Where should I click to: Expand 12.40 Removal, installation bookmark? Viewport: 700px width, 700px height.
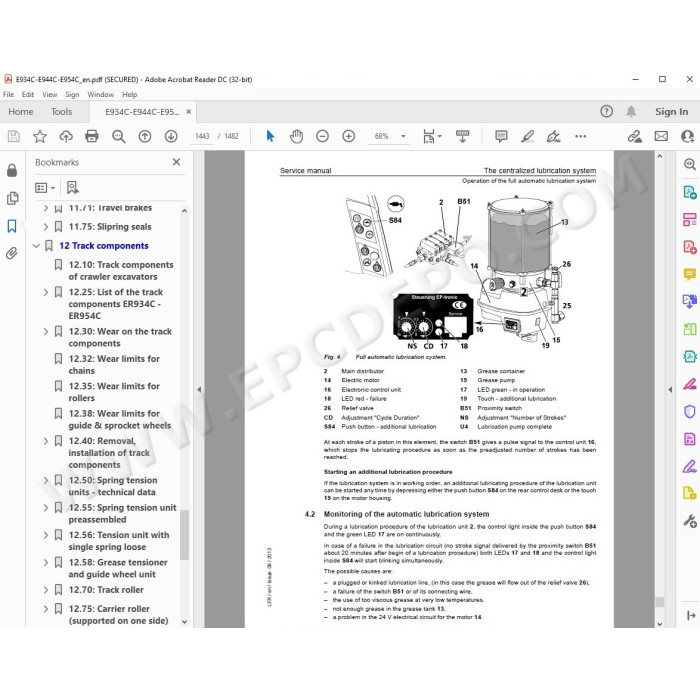(x=46, y=441)
